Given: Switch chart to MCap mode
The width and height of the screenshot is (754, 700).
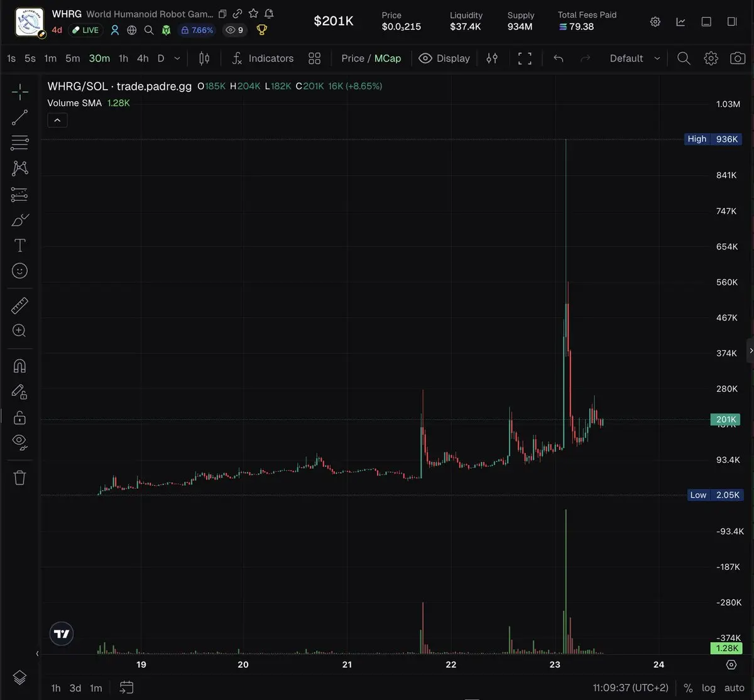Looking at the screenshot, I should (x=388, y=58).
